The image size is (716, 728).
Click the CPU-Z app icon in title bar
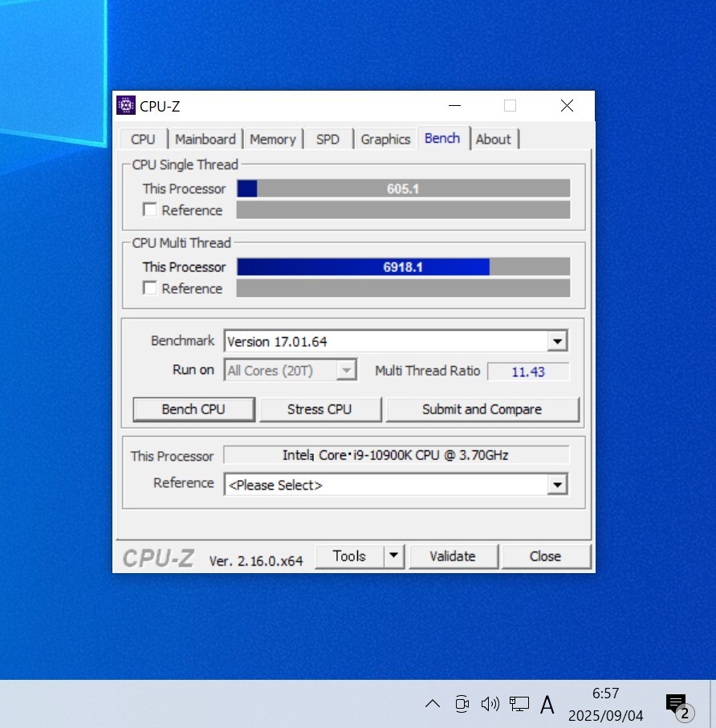tap(126, 105)
